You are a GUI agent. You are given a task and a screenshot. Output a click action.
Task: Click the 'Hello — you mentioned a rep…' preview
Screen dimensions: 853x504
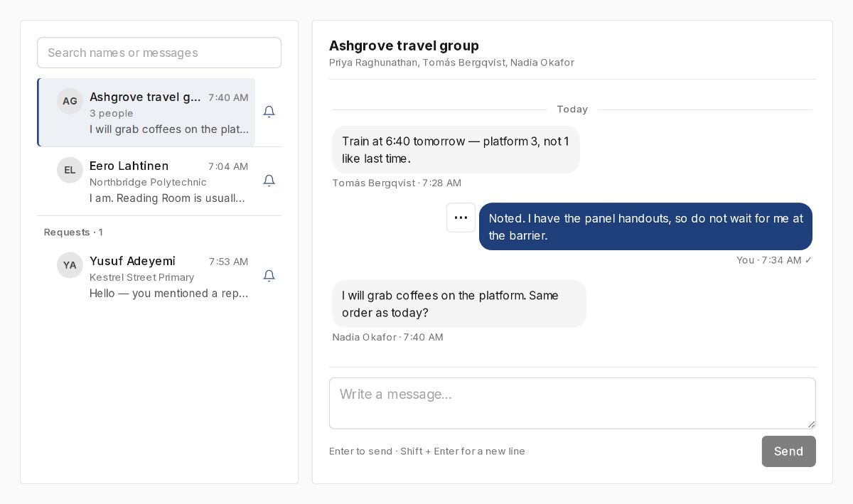[x=169, y=294]
